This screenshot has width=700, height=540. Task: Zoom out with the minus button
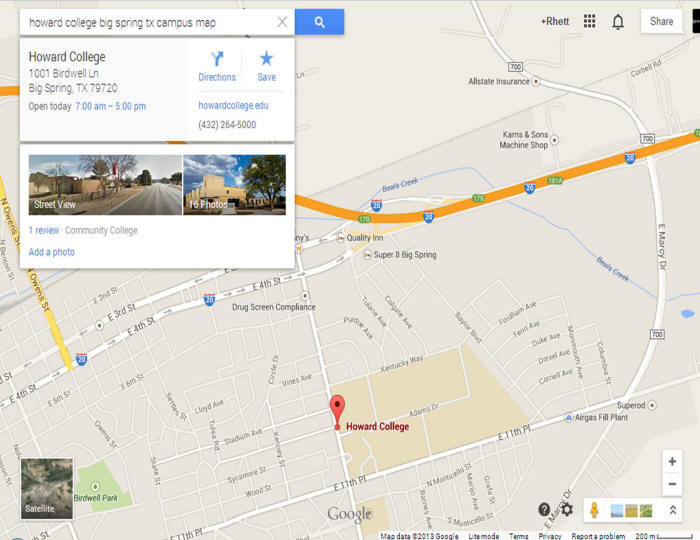coord(672,484)
